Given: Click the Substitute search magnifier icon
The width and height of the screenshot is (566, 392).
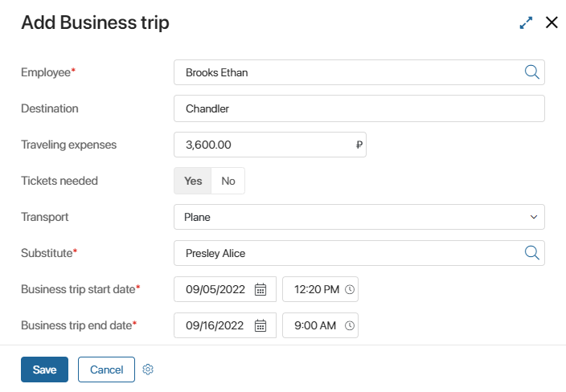Looking at the screenshot, I should 531,253.
